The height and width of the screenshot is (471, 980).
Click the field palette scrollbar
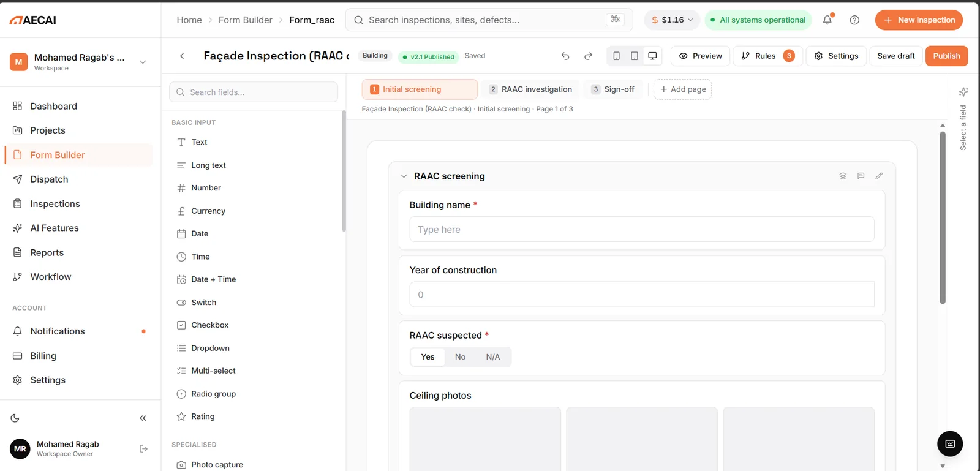[344, 171]
